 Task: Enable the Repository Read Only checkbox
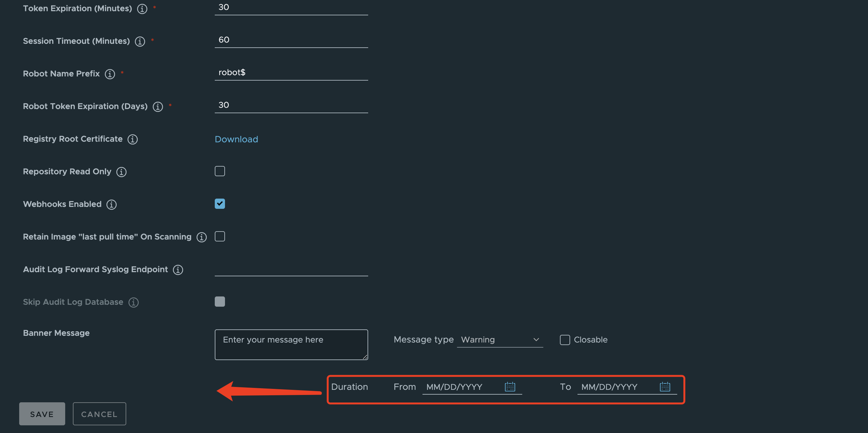pyautogui.click(x=220, y=171)
